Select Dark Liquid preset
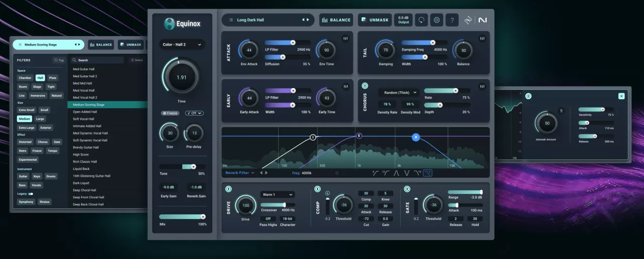The image size is (644, 259). pyautogui.click(x=81, y=183)
